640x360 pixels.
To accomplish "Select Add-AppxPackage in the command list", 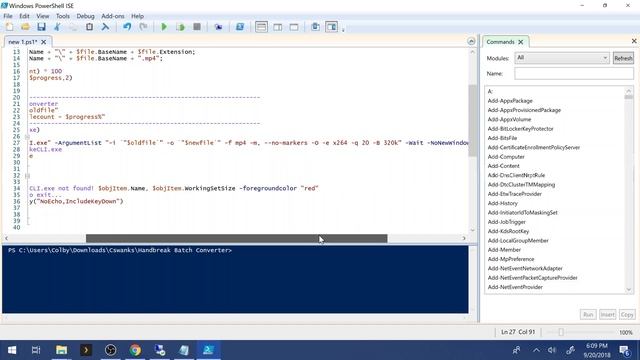I will [x=510, y=101].
